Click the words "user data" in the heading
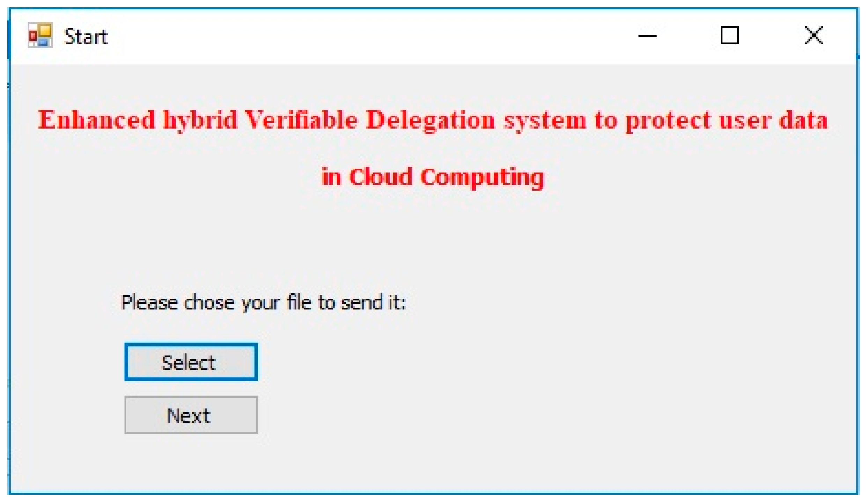Viewport: 868px width, 503px height. coord(773,120)
